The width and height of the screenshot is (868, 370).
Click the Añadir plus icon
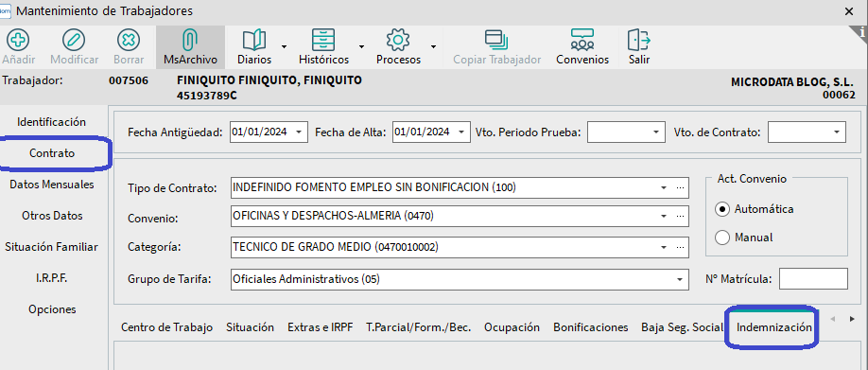(x=18, y=40)
